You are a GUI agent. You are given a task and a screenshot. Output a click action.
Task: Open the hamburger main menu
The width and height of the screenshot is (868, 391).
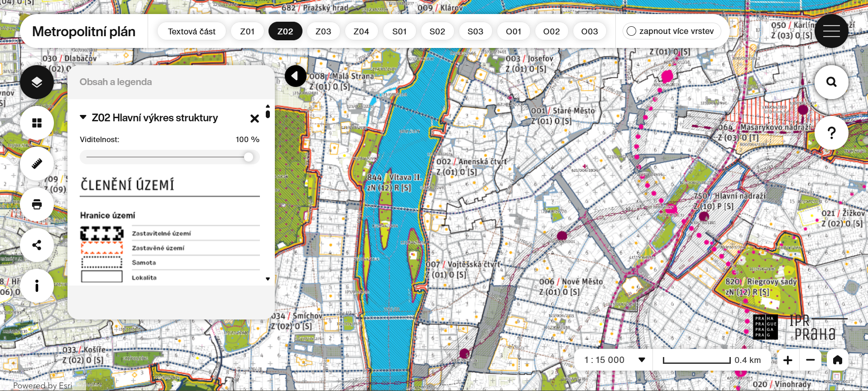tap(831, 31)
